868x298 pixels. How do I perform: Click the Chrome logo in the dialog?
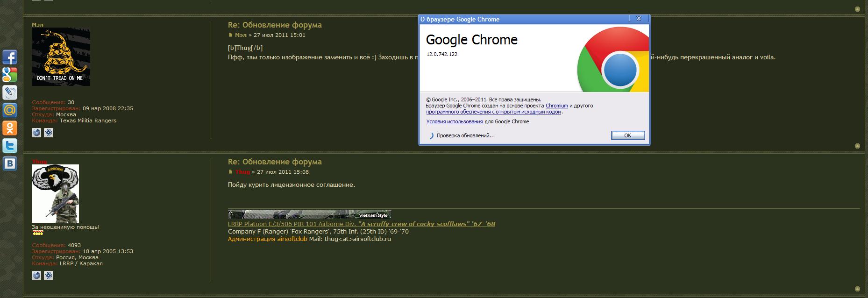(x=613, y=60)
